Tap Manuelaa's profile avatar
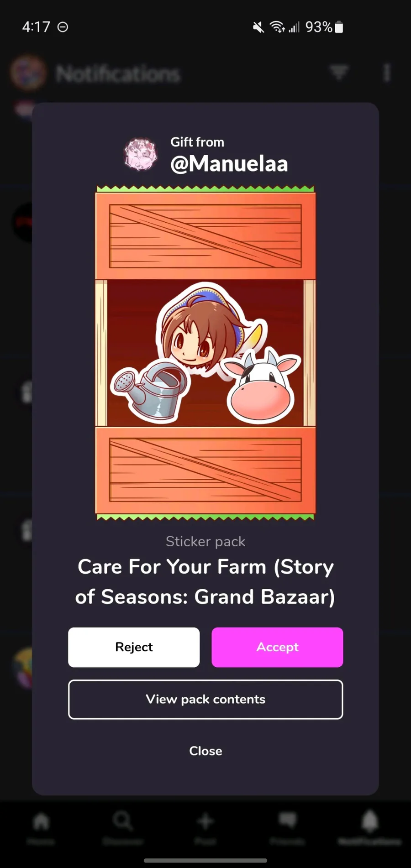Image resolution: width=411 pixels, height=868 pixels. [x=141, y=154]
